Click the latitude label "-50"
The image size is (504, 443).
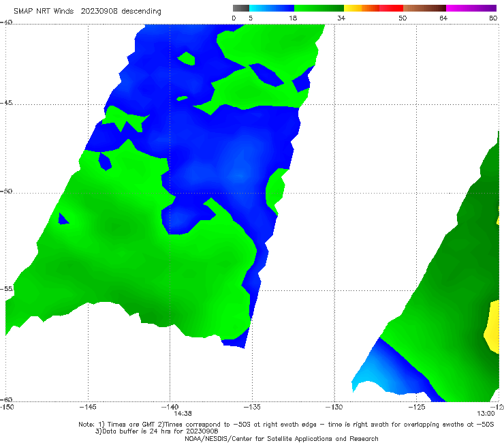click(x=6, y=191)
